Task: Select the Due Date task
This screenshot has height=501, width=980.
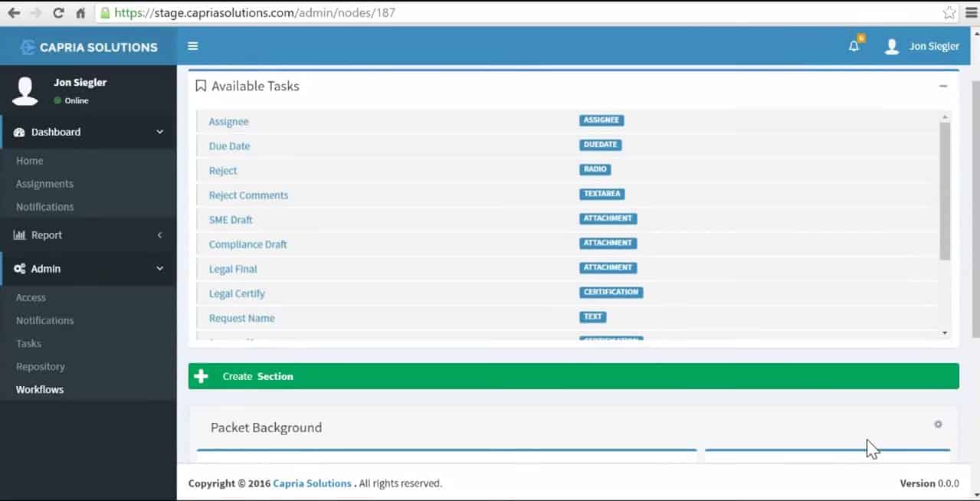Action: click(x=229, y=146)
